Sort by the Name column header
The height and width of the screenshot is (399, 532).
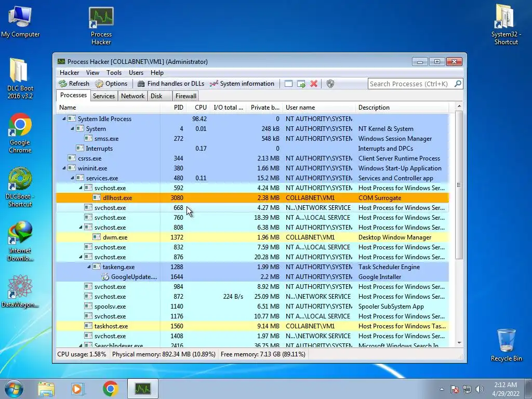point(108,108)
